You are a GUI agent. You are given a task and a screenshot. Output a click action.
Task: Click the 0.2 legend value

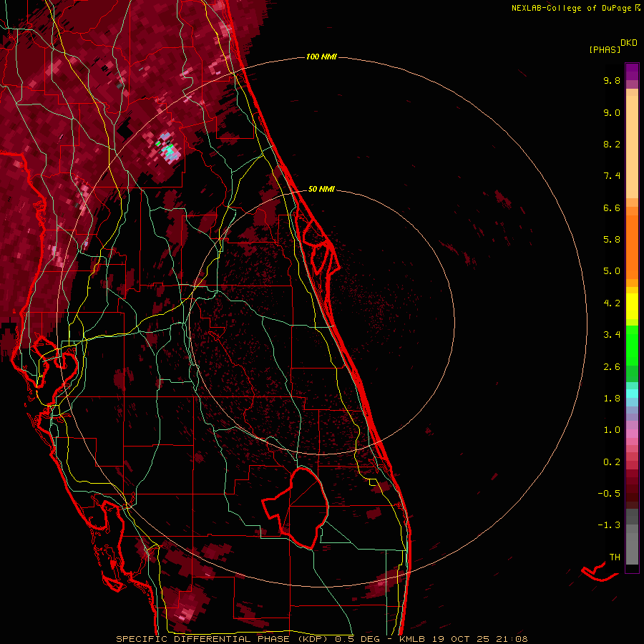tap(612, 462)
